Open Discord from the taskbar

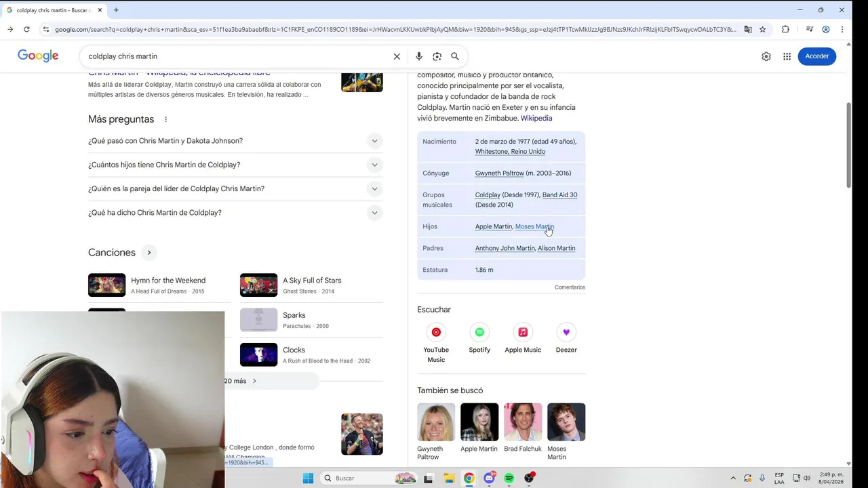coord(489,478)
